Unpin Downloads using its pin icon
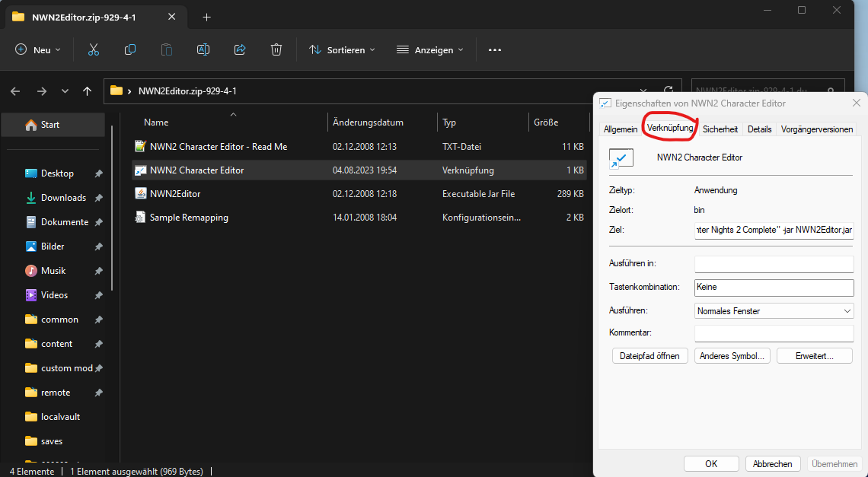Viewport: 868px width, 477px height. coord(98,198)
